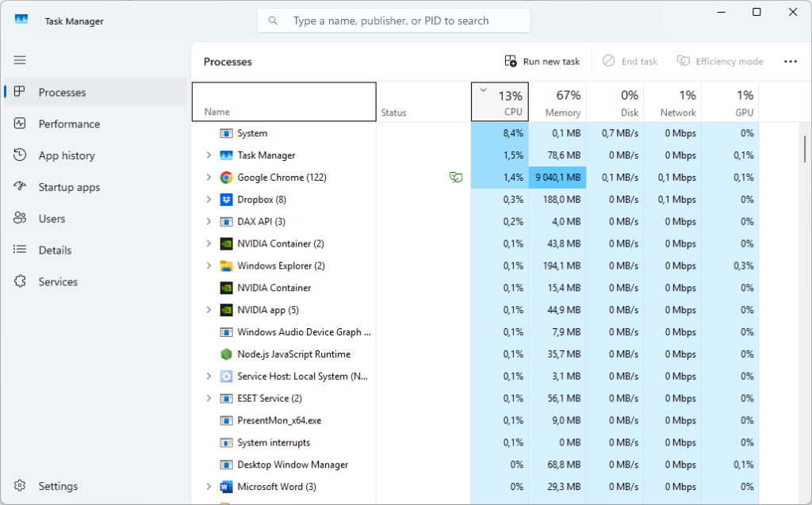Sort by the Name column header
Viewport: 812px width, 505px height.
[284, 101]
